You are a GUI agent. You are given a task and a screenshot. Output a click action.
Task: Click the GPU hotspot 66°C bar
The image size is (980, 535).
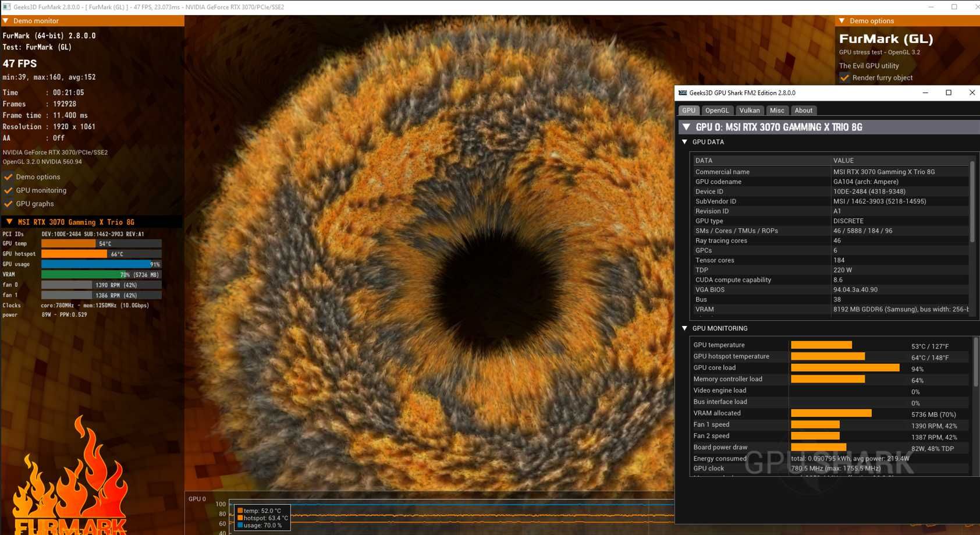click(101, 254)
